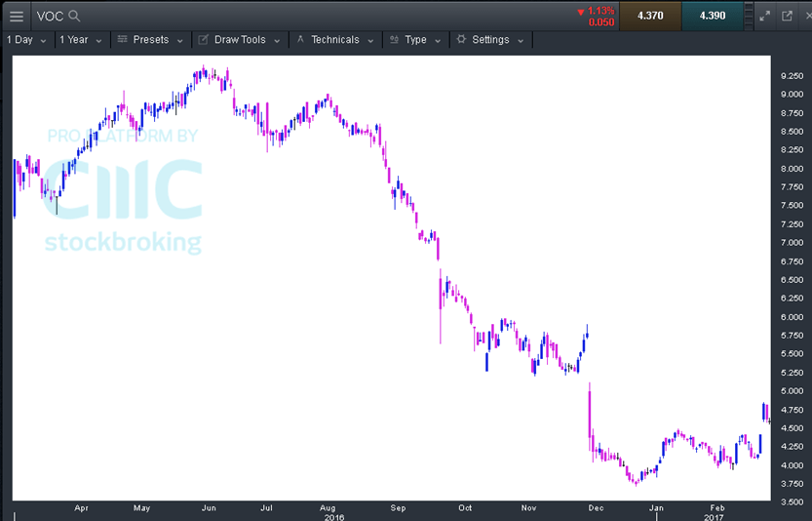
Task: Open the Draw Tools menu
Action: (240, 40)
